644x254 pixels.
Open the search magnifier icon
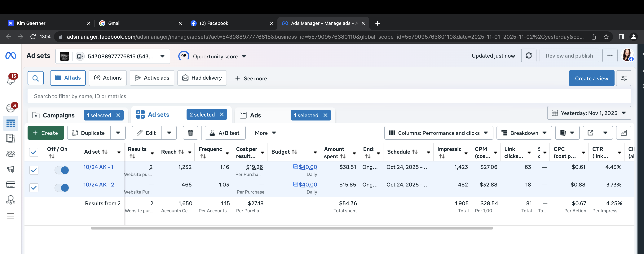click(36, 78)
